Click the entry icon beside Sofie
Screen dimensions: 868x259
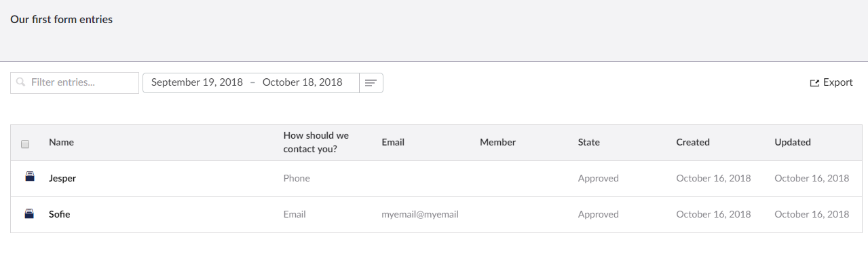pyautogui.click(x=29, y=214)
